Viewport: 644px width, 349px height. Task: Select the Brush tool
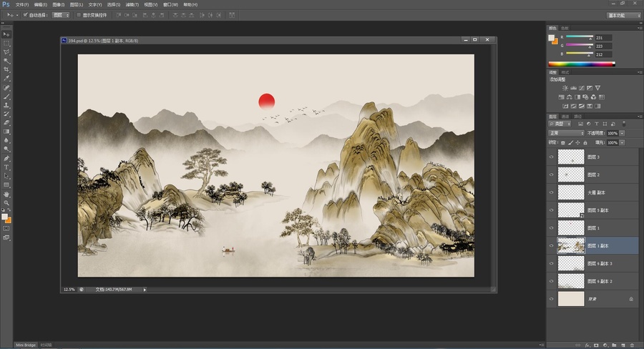click(6, 97)
